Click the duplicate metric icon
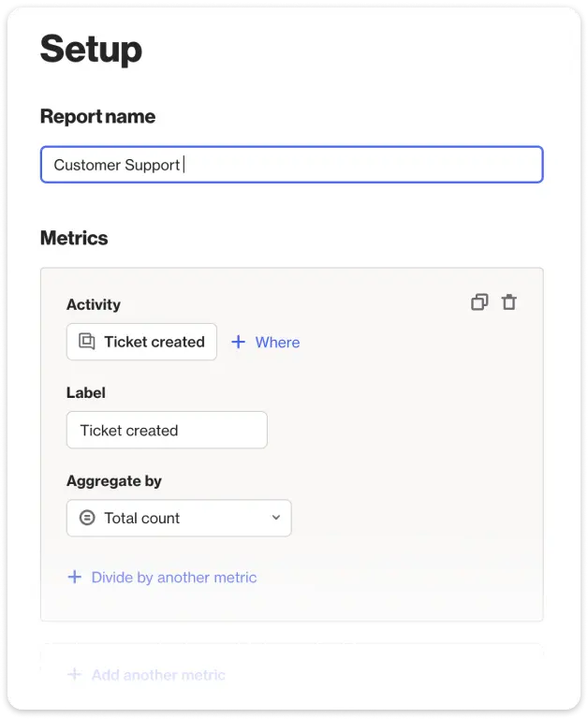This screenshot has height=719, width=588. [x=479, y=302]
